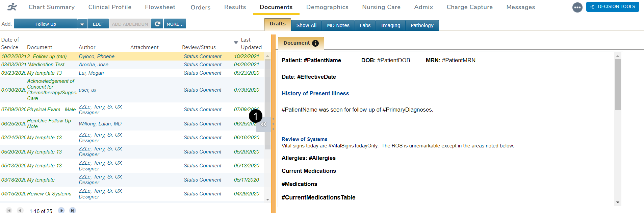Toggle sort arrow on Last Updated column
This screenshot has width=644, height=213.
[x=236, y=43]
